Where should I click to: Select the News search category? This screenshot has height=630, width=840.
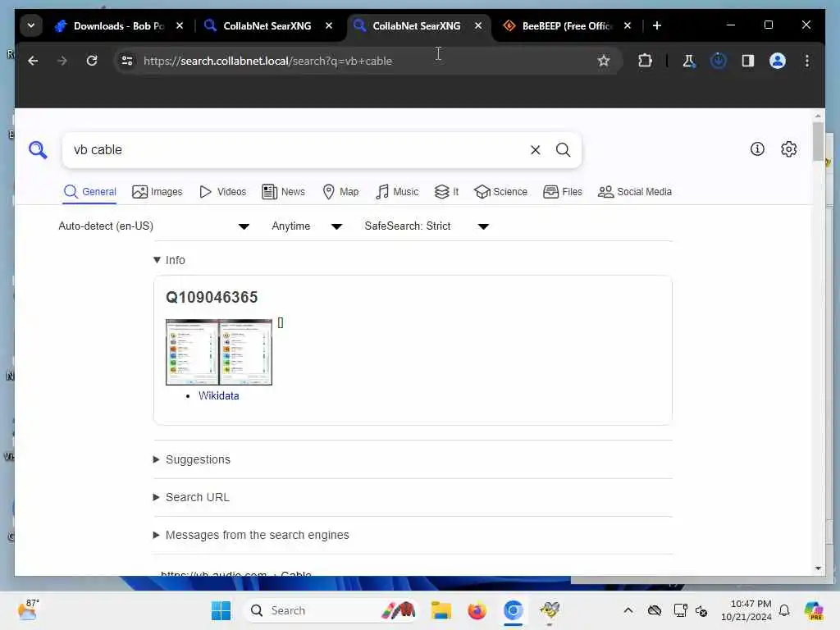[283, 192]
